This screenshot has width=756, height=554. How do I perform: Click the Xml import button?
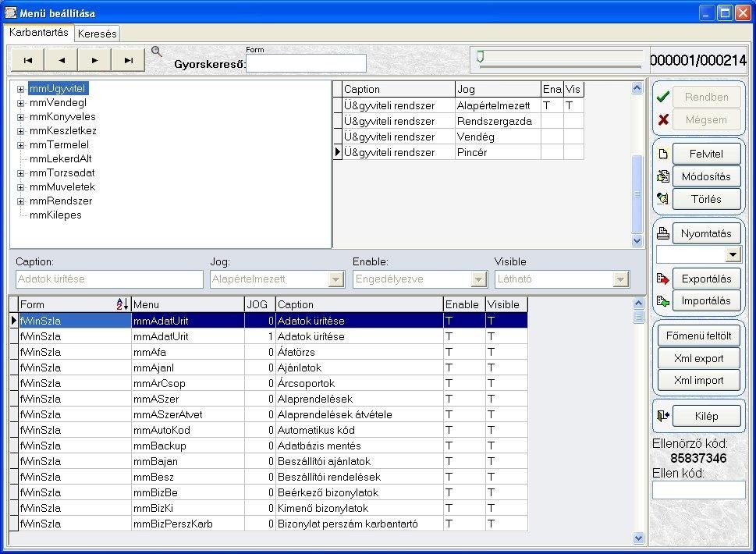[698, 381]
